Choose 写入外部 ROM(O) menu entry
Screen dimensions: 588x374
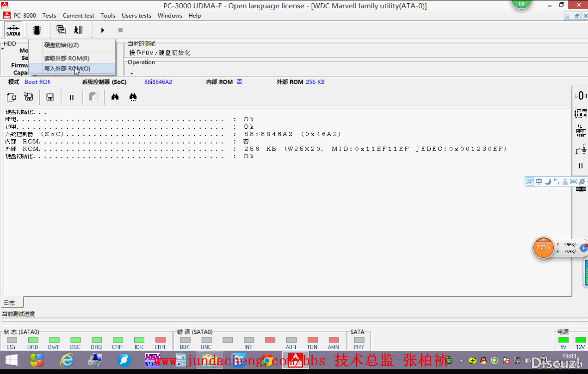[72, 69]
